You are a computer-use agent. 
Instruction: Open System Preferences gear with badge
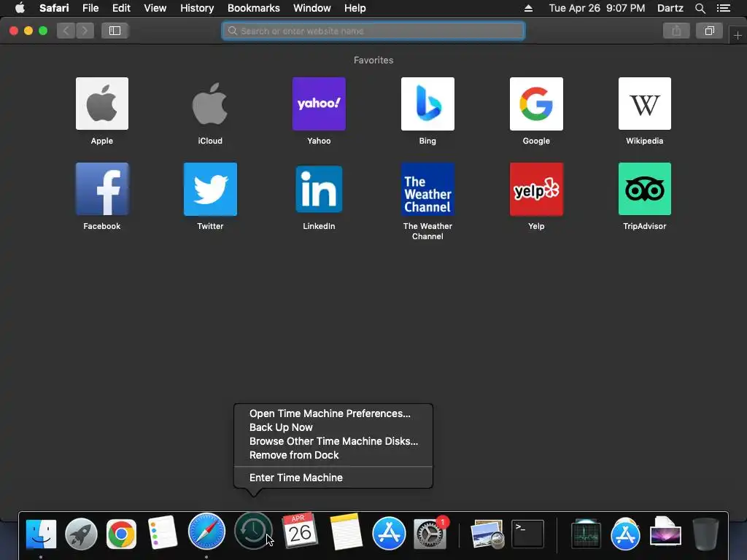[x=430, y=533]
